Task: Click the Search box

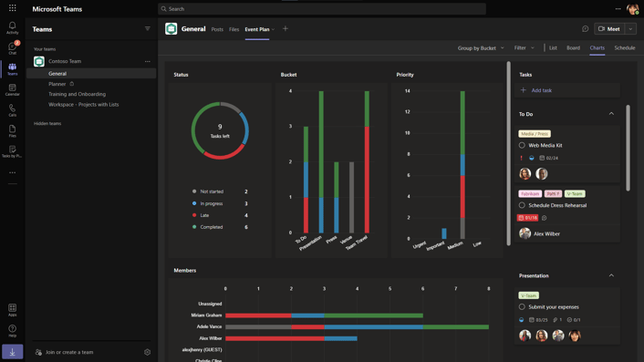Action: (322, 8)
